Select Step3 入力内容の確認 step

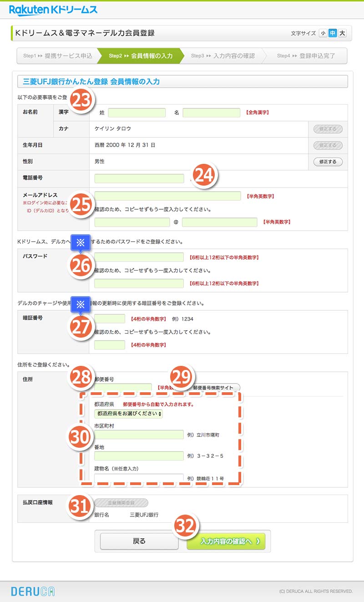[223, 56]
